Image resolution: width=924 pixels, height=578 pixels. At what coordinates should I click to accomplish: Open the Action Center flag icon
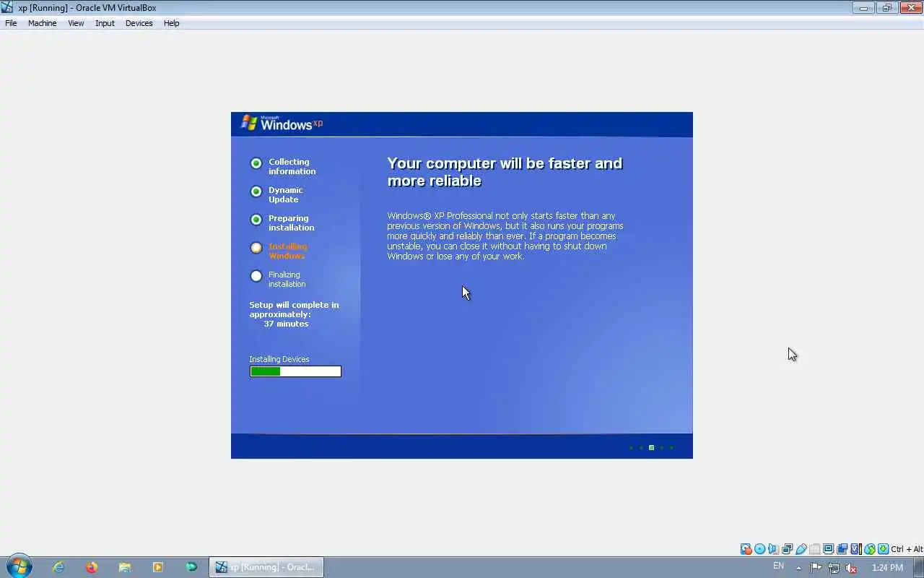tap(816, 568)
